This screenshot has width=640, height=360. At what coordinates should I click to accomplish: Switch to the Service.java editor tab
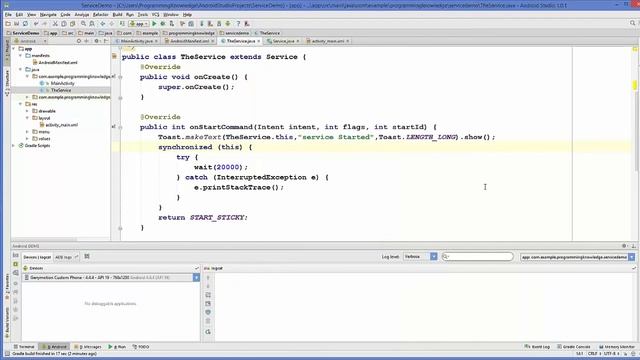(x=283, y=41)
